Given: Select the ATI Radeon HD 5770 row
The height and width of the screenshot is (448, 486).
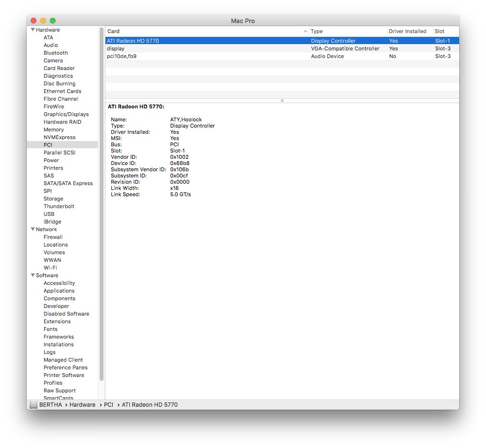Looking at the screenshot, I should tap(282, 41).
